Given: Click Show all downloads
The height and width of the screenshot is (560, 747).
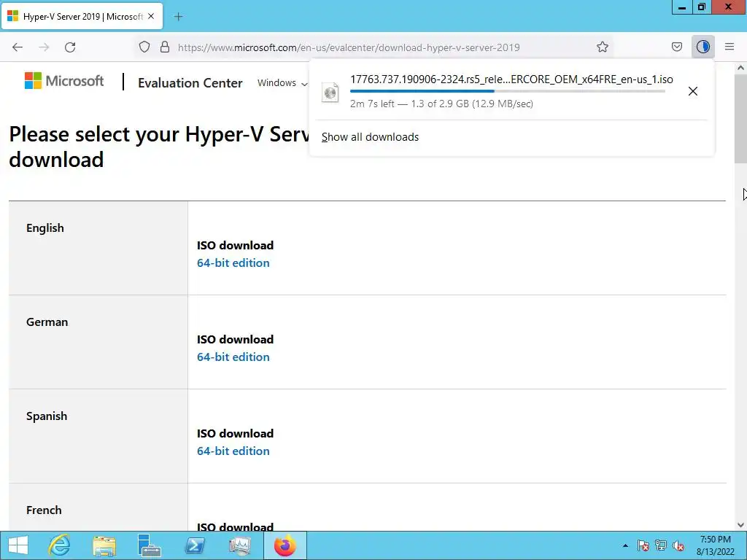Looking at the screenshot, I should [x=370, y=137].
